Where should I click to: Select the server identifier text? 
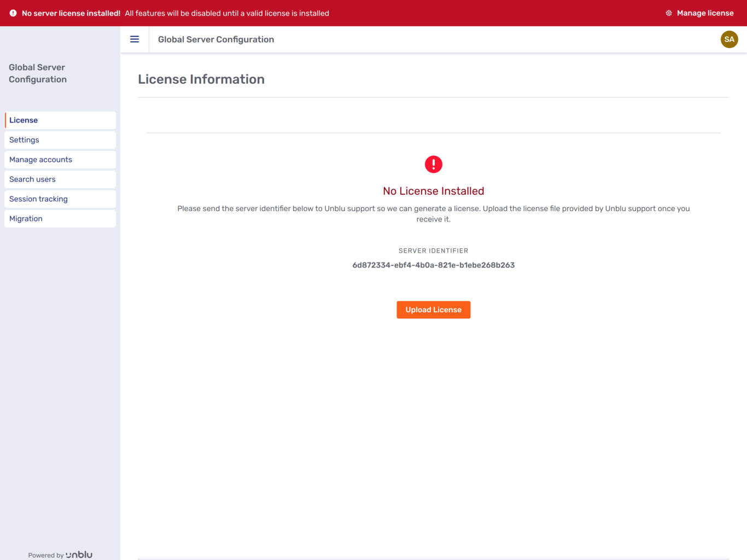point(433,265)
